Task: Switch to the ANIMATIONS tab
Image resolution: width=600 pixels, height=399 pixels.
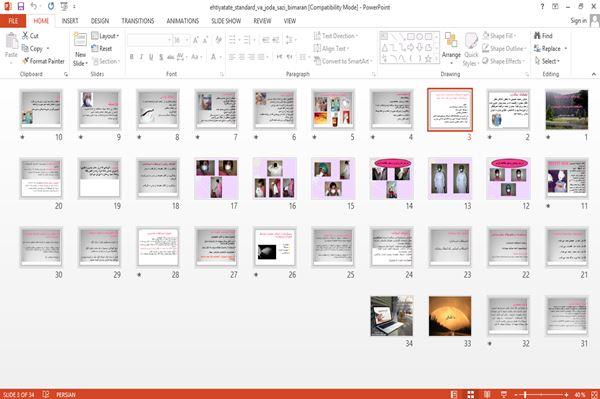Action: (183, 21)
